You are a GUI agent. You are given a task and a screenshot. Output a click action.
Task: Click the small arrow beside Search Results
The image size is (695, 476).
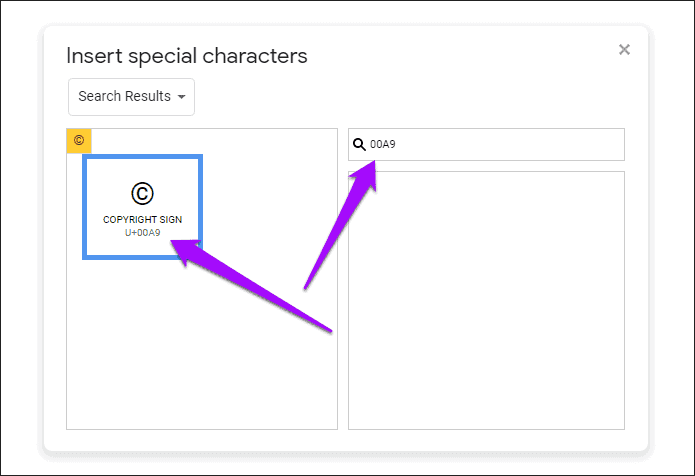181,97
